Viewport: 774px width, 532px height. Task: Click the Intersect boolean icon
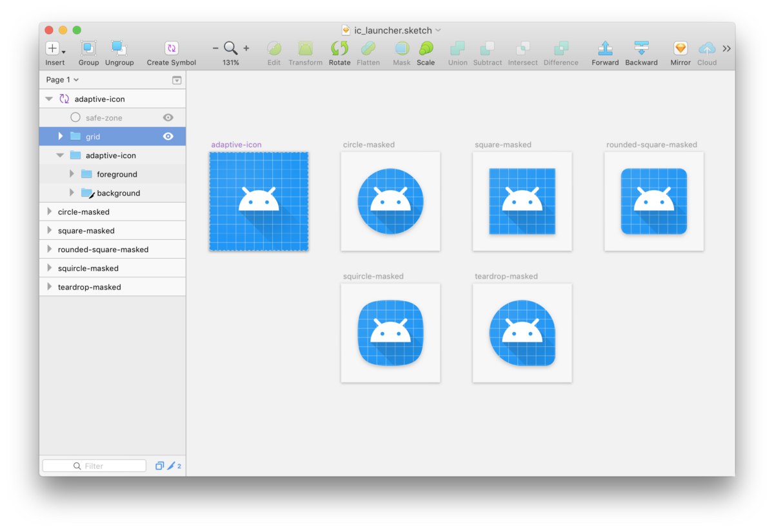coord(522,48)
